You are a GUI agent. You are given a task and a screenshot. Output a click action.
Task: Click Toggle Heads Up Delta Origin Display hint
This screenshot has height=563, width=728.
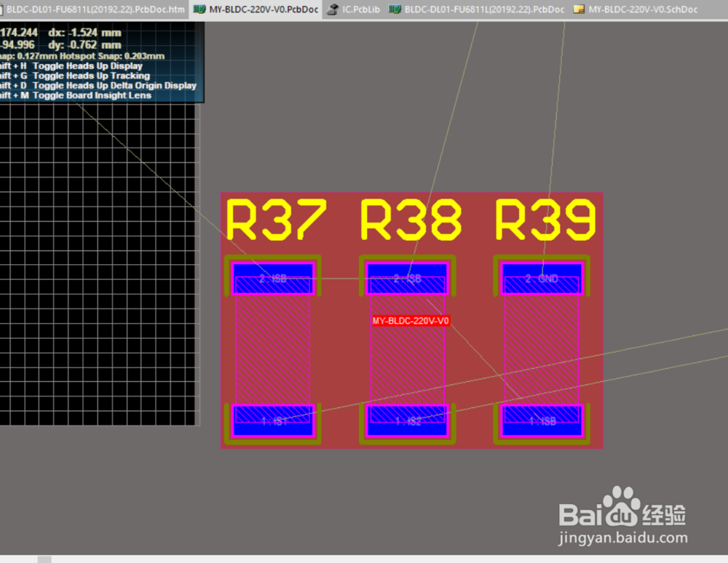coord(114,85)
